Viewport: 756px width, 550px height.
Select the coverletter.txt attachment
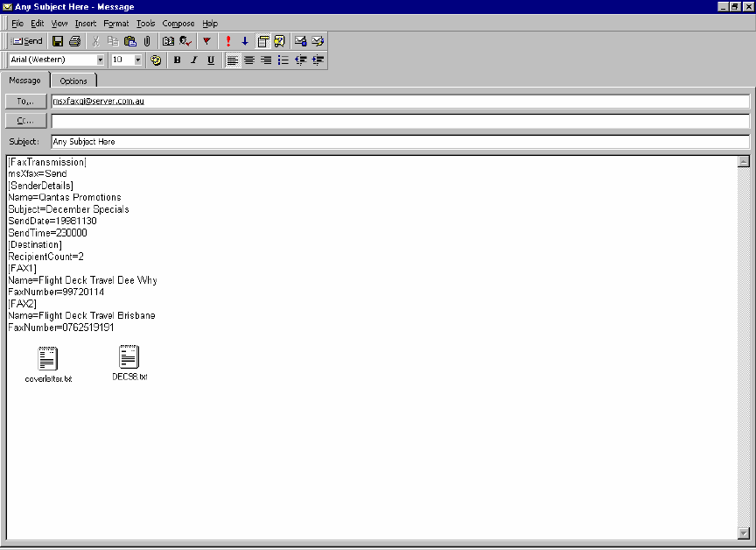tap(48, 364)
